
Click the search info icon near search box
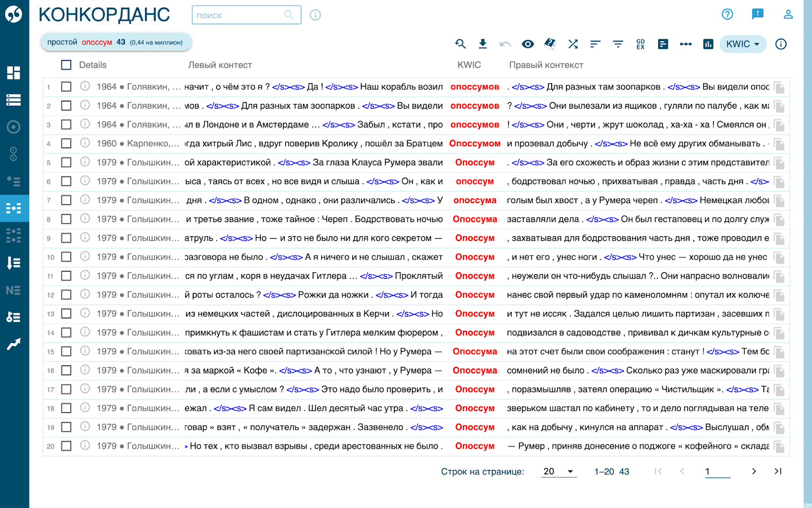(x=315, y=15)
